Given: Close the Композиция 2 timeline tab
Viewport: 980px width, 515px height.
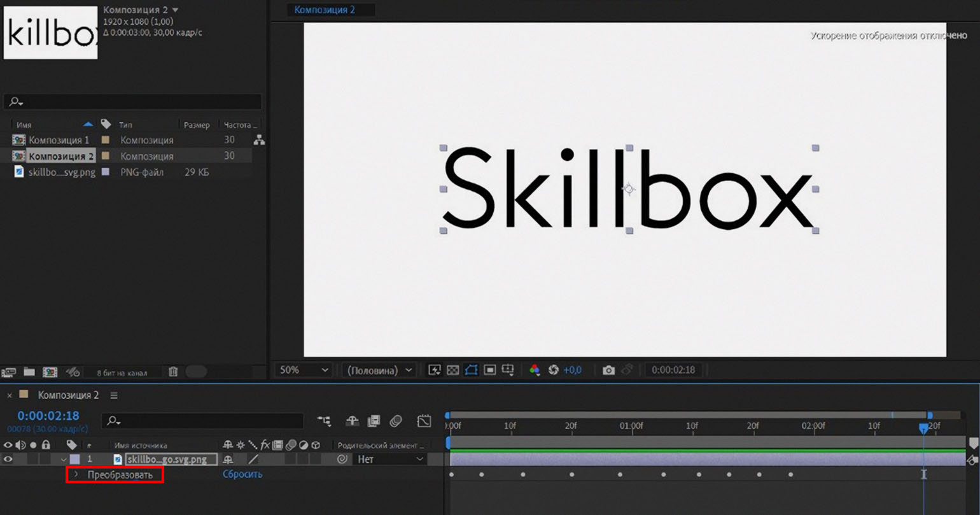Looking at the screenshot, I should (10, 395).
